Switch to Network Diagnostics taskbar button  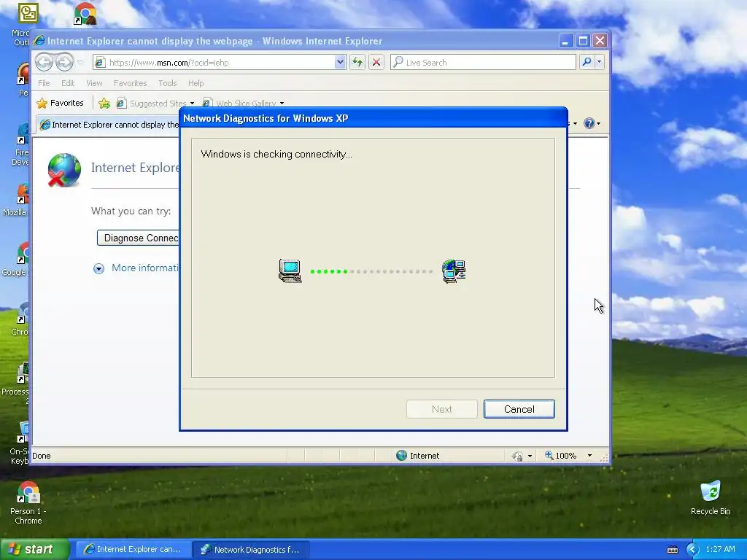click(251, 550)
